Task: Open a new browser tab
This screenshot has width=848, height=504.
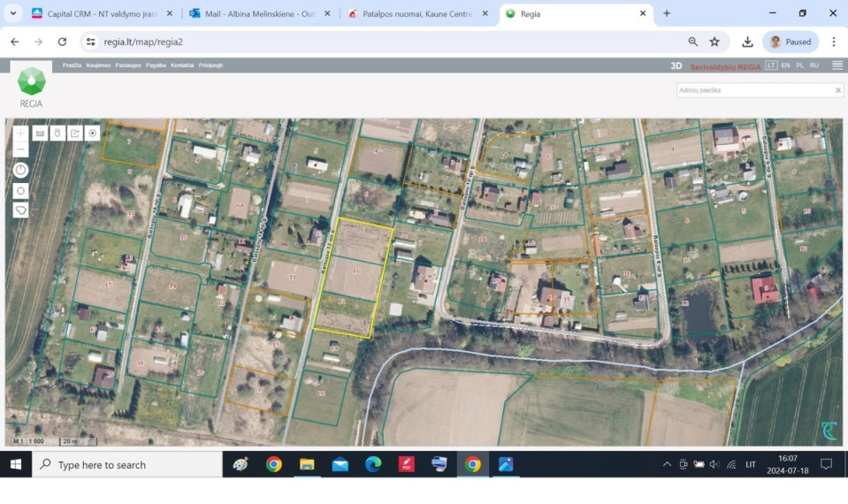Action: tap(667, 13)
